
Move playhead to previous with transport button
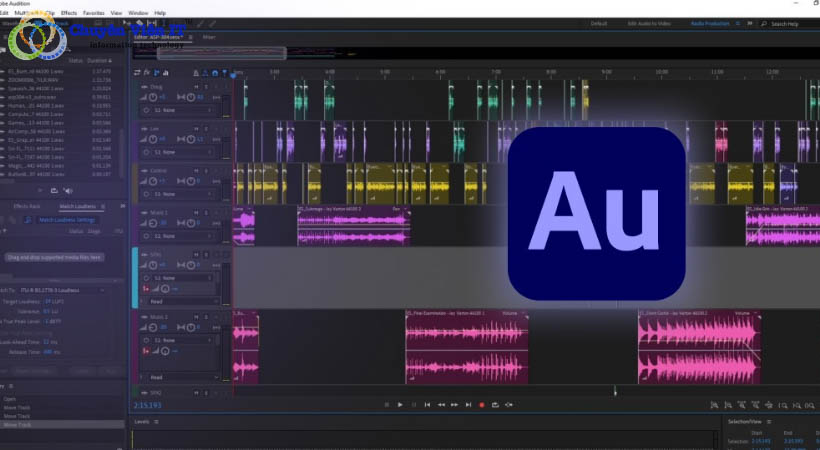427,404
